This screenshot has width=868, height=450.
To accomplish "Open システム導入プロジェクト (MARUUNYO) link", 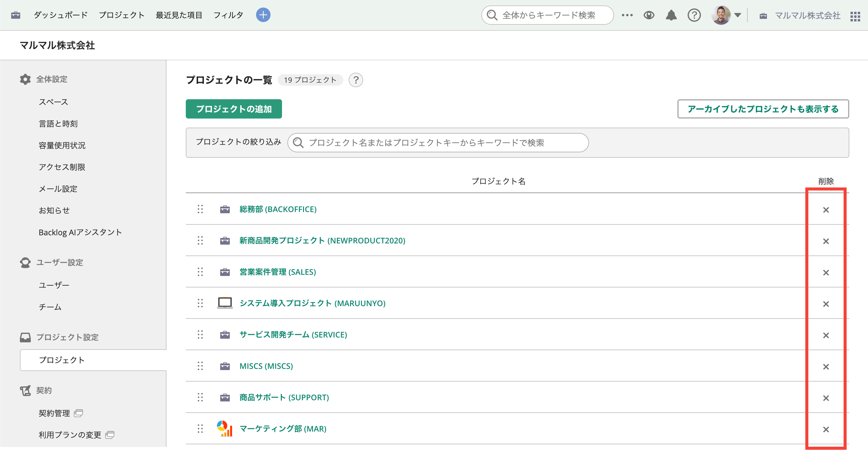I will click(312, 303).
